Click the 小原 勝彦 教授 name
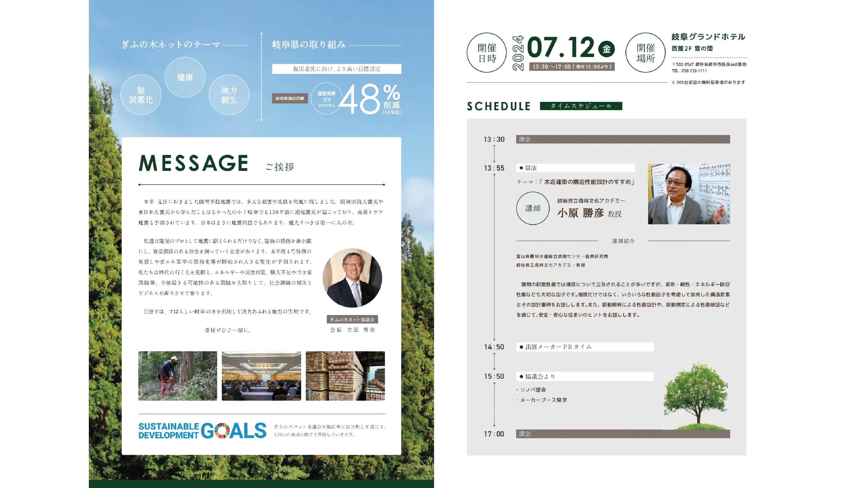 tap(589, 213)
